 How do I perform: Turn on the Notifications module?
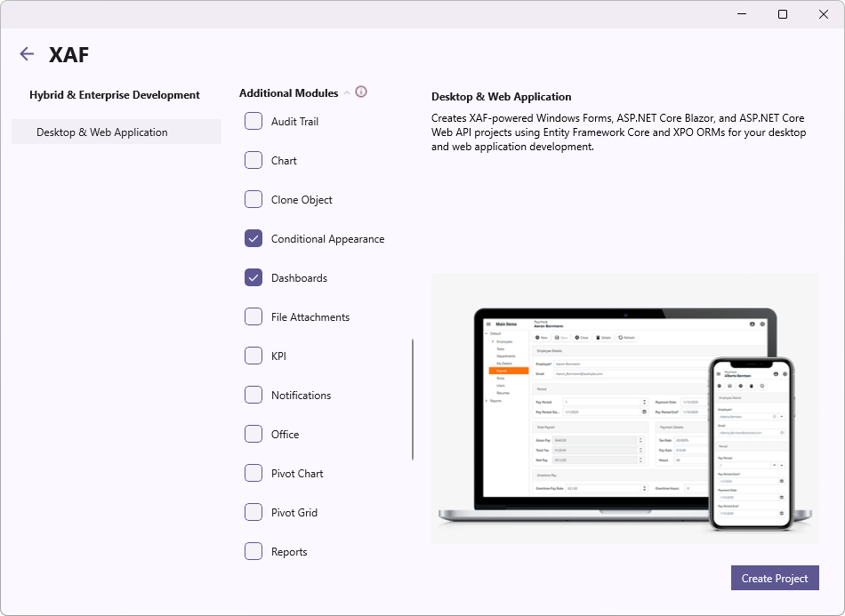click(253, 396)
